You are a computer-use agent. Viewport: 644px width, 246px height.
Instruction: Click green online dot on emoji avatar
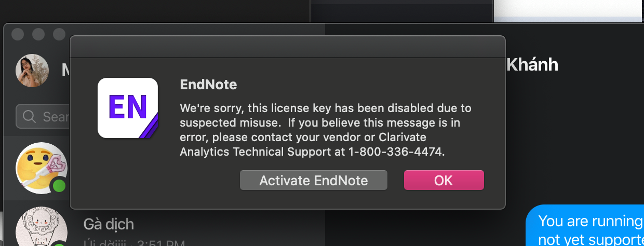pyautogui.click(x=59, y=185)
